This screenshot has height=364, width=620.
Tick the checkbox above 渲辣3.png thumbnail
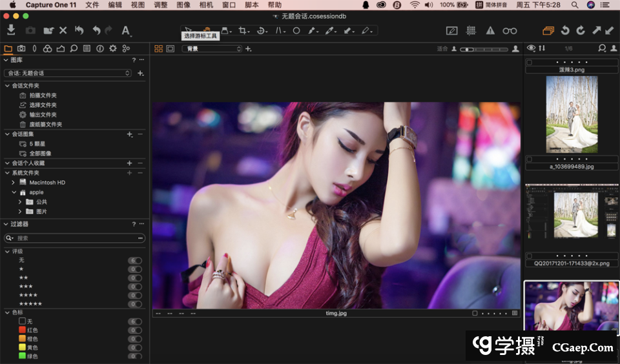530,63
